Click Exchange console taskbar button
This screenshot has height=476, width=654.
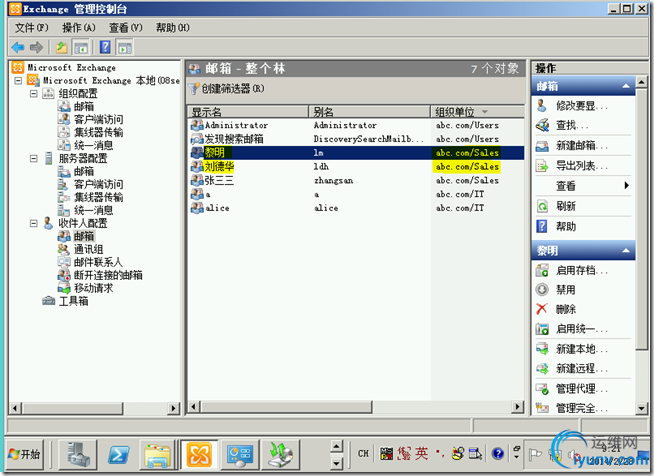tap(199, 455)
